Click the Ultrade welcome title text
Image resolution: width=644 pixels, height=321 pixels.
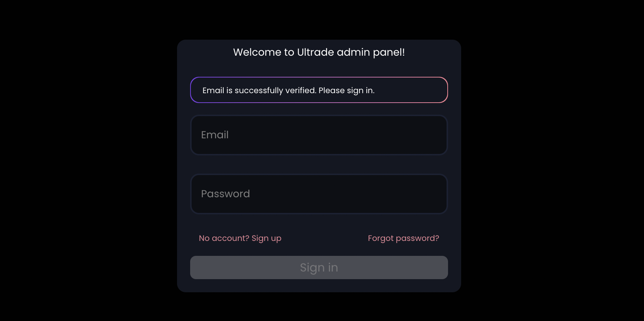click(319, 52)
